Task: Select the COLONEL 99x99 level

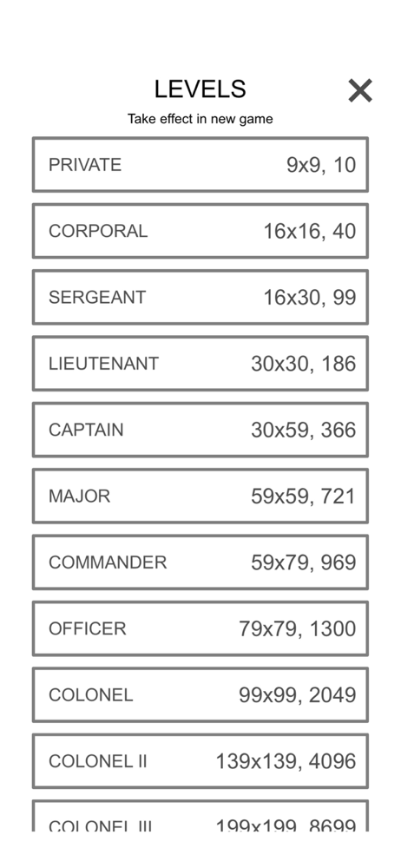Action: coord(200,694)
